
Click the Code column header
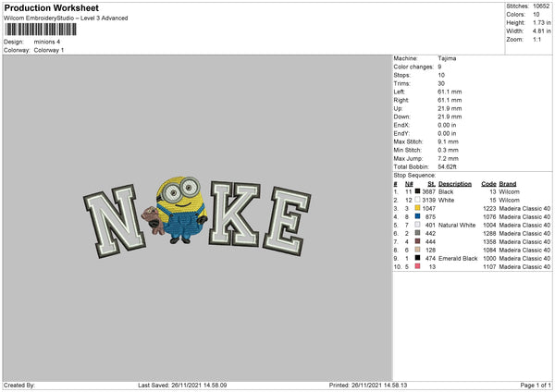coord(489,183)
